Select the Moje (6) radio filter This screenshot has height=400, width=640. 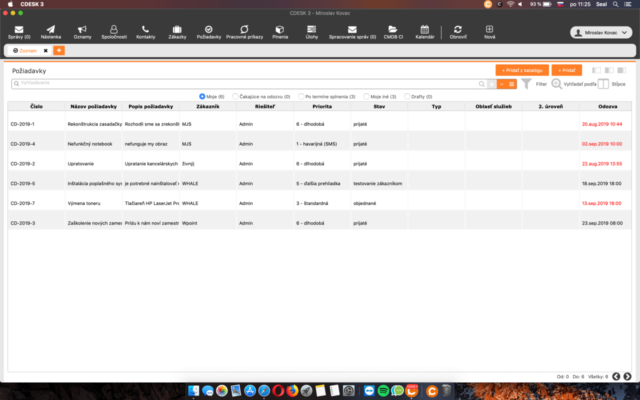202,96
